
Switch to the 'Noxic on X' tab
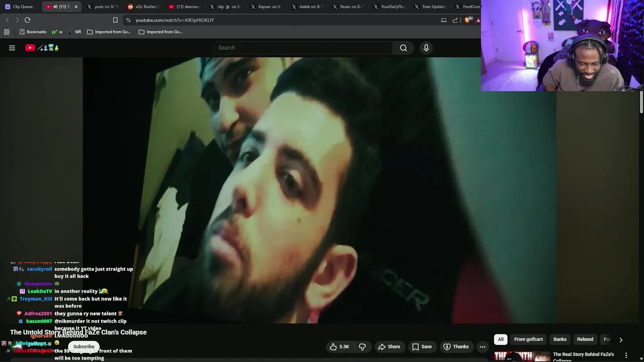click(x=348, y=7)
